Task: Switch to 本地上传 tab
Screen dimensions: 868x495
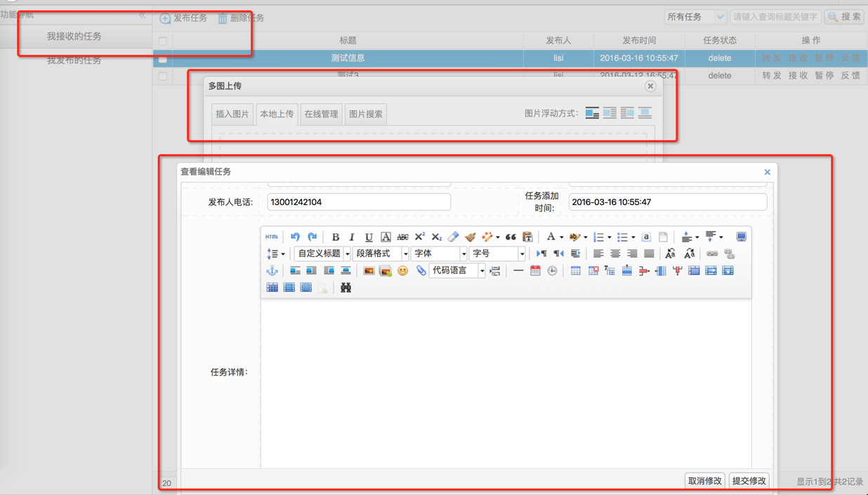Action: 277,114
